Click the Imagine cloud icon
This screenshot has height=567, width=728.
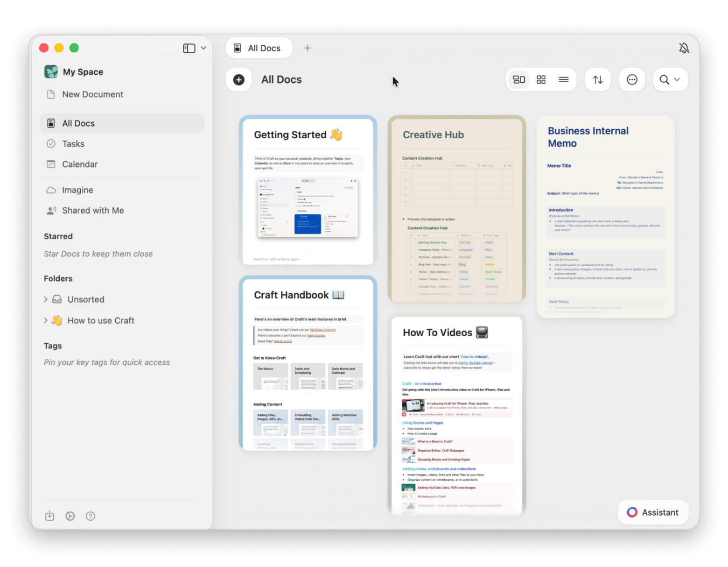tap(51, 190)
